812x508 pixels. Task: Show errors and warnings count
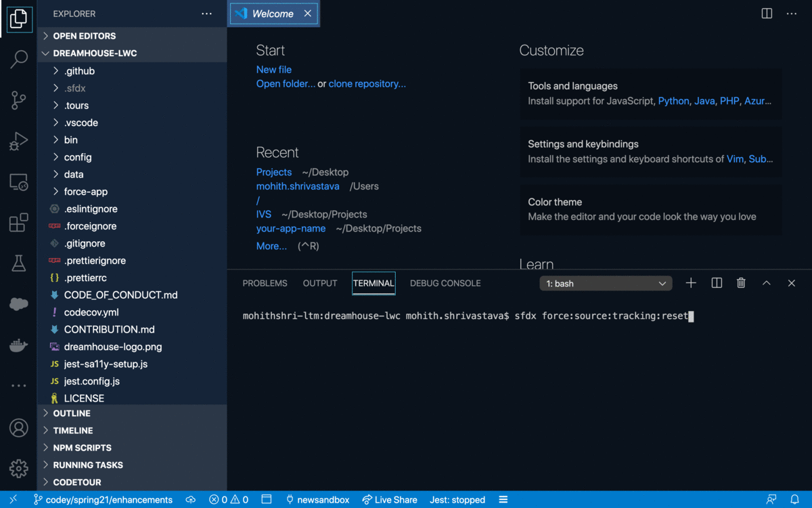click(229, 500)
